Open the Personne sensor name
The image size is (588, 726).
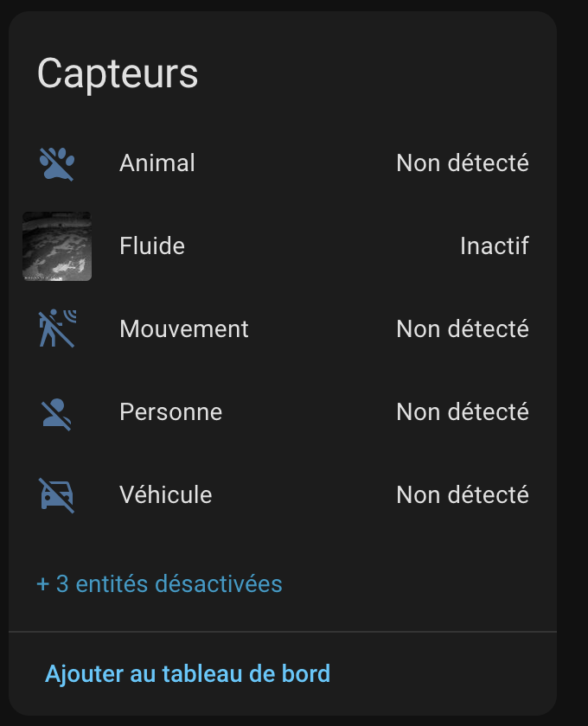[171, 412]
